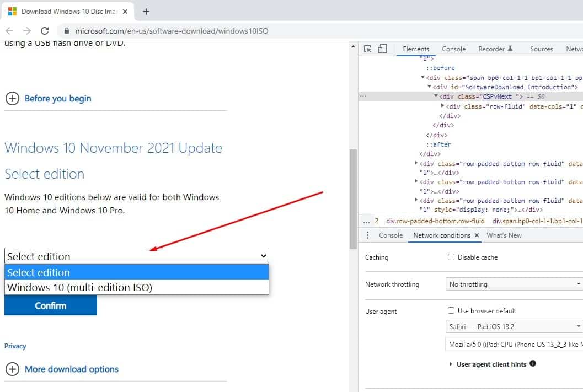Enable the Disable cache checkbox
The image size is (583, 392).
[x=451, y=257]
